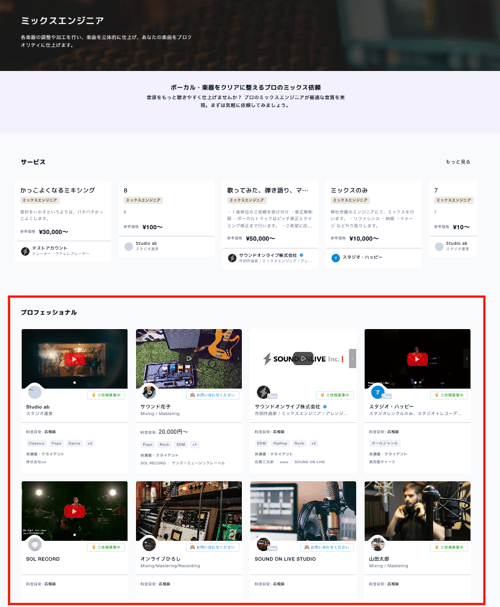Click the Studio ab profile avatar

tap(35, 392)
